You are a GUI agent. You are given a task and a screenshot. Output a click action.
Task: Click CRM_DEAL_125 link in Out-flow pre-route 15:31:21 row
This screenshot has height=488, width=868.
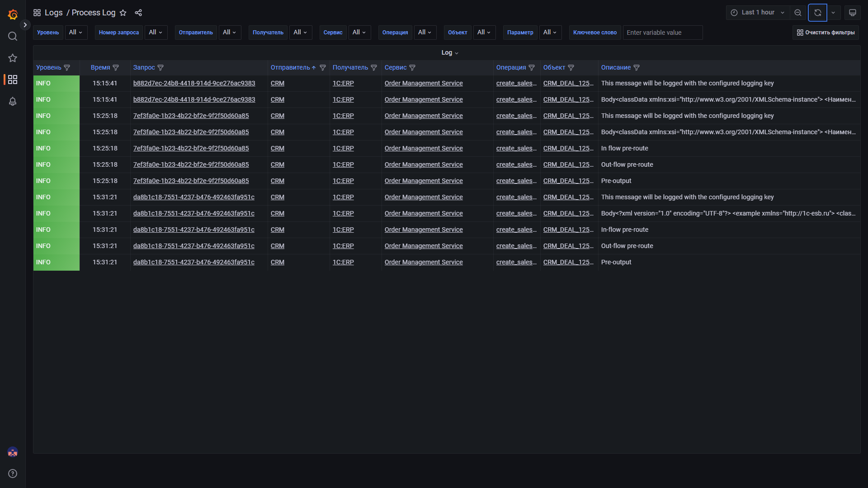[x=568, y=246]
